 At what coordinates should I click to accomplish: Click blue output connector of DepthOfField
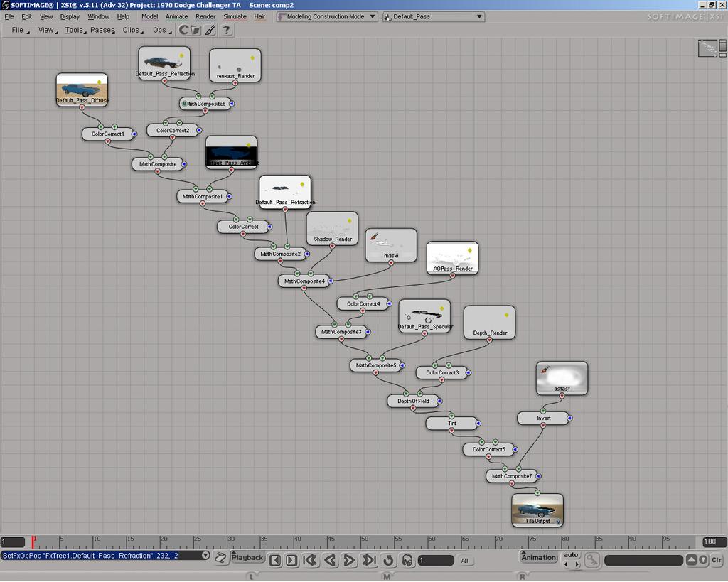(x=439, y=401)
